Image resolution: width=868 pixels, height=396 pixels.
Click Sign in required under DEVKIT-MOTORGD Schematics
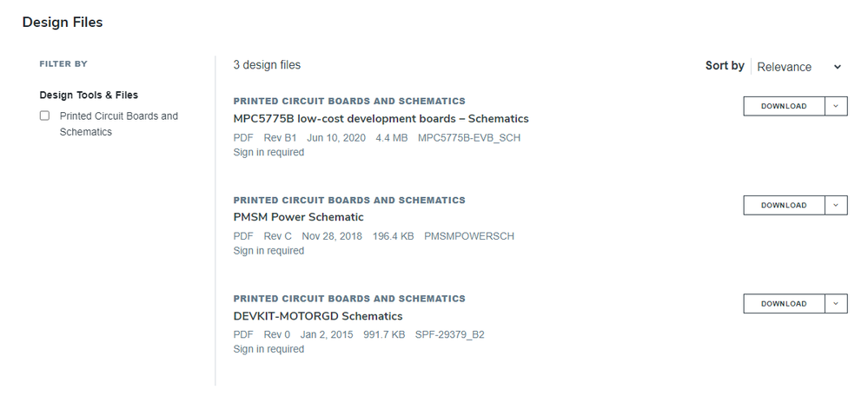coord(268,349)
